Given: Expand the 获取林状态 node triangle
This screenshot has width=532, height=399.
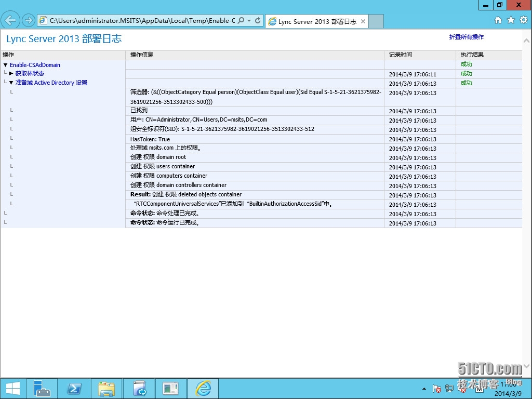Looking at the screenshot, I should tap(11, 73).
